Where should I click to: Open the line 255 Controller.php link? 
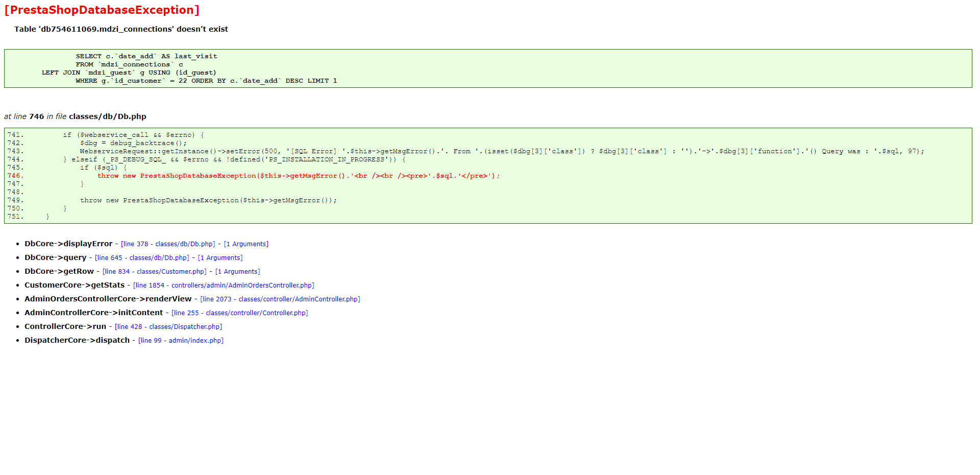pos(240,313)
